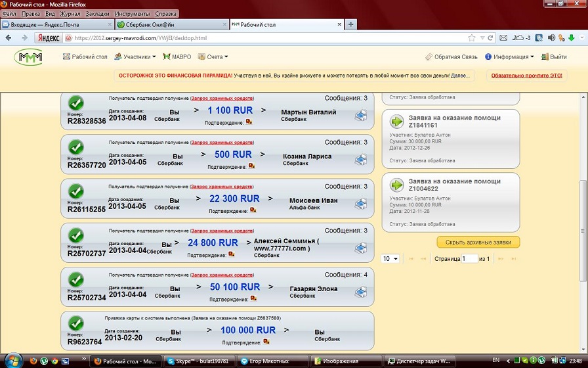View confirmation attachment for 24 800 RUR transfer
The image size is (588, 368).
pos(232,254)
